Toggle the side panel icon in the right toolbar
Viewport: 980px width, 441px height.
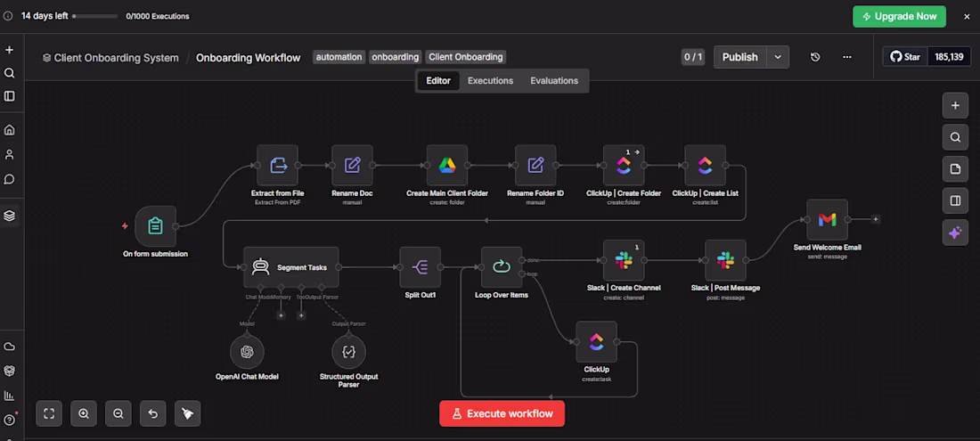tap(955, 201)
